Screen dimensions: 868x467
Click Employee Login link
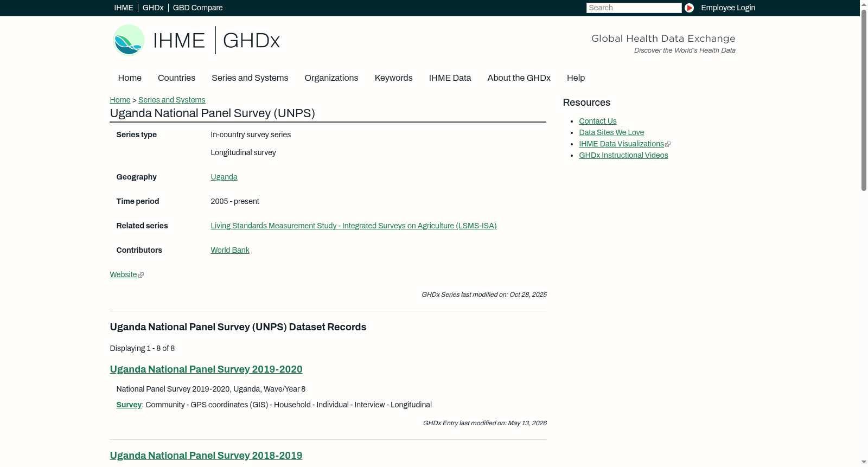coord(728,8)
